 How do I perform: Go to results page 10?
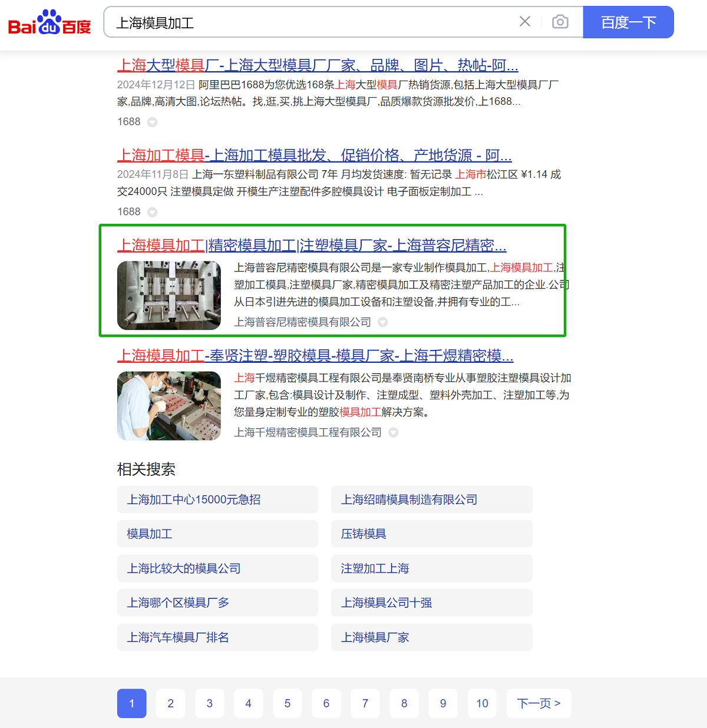click(x=483, y=703)
